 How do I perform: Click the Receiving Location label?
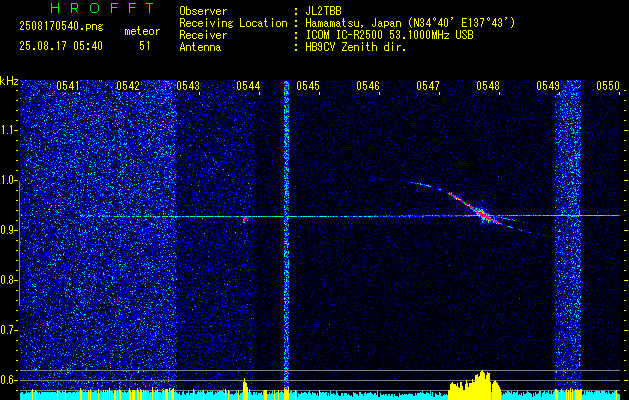233,23
